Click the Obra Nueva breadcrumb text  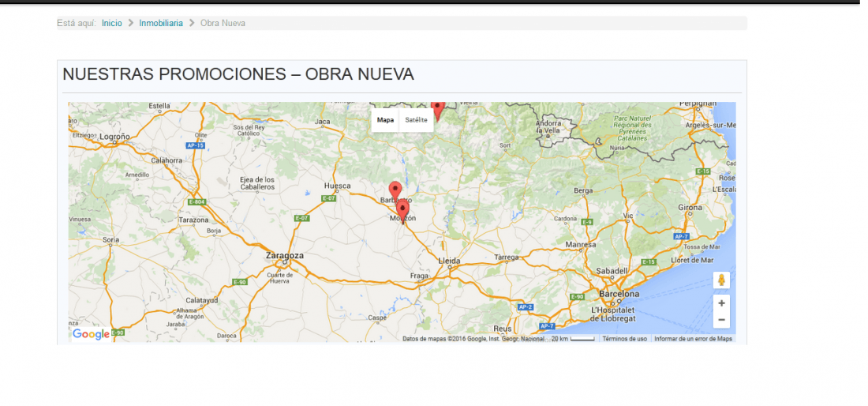pos(223,23)
